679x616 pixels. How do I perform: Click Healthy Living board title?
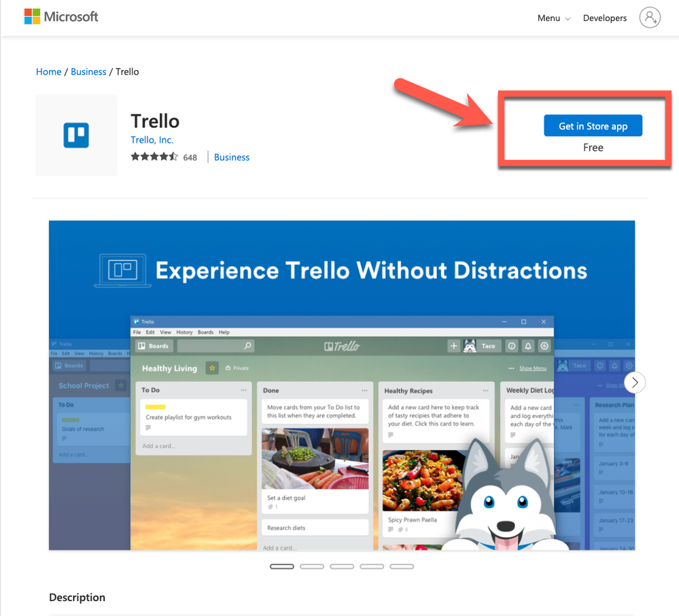(x=169, y=369)
